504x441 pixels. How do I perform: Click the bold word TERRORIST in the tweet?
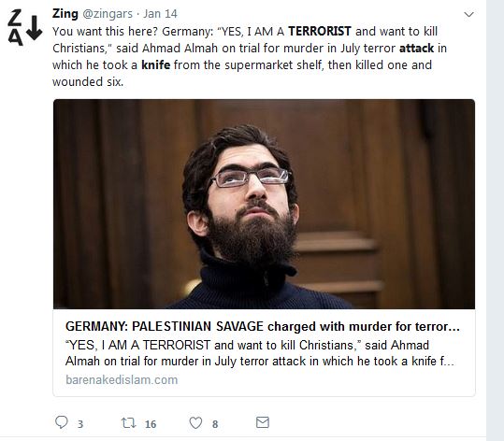(320, 31)
